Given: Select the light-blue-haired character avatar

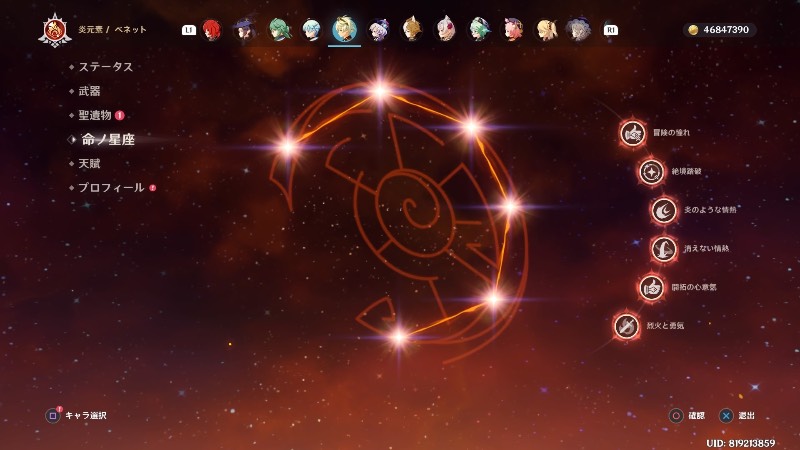Looking at the screenshot, I should tap(311, 30).
